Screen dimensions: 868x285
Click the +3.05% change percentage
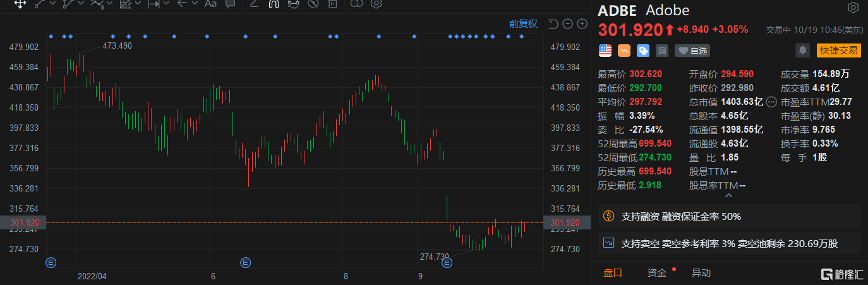point(730,29)
